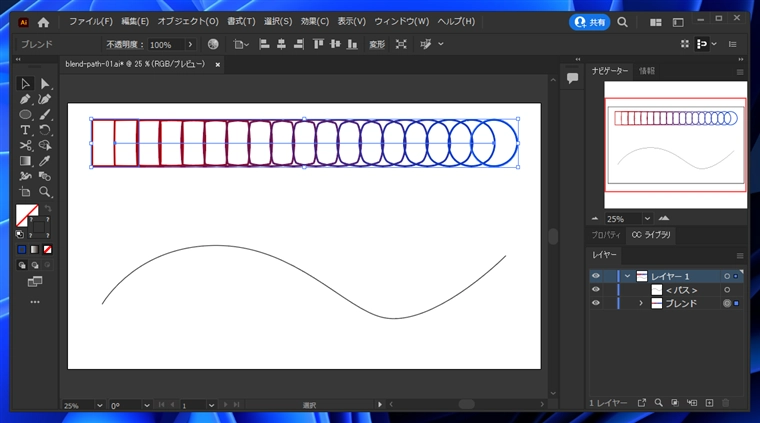Click target circle of レイヤー 1 row

[727, 276]
